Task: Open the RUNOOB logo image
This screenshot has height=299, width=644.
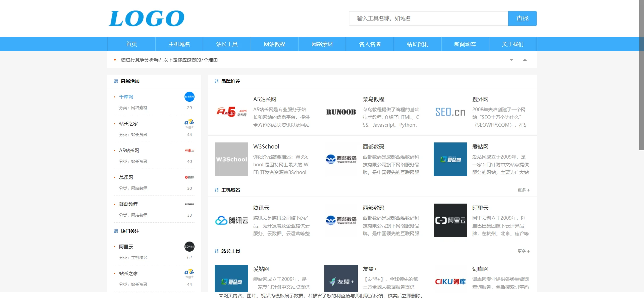Action: 341,112
